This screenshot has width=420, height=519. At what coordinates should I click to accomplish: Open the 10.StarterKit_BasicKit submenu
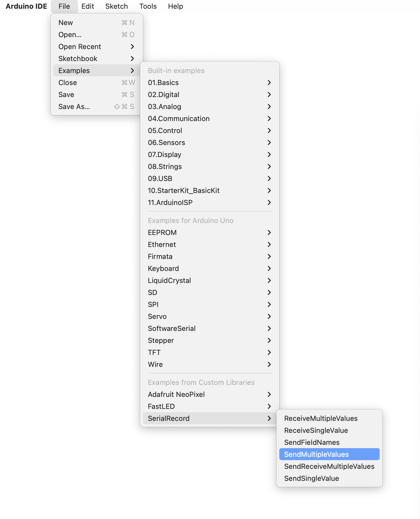click(209, 191)
